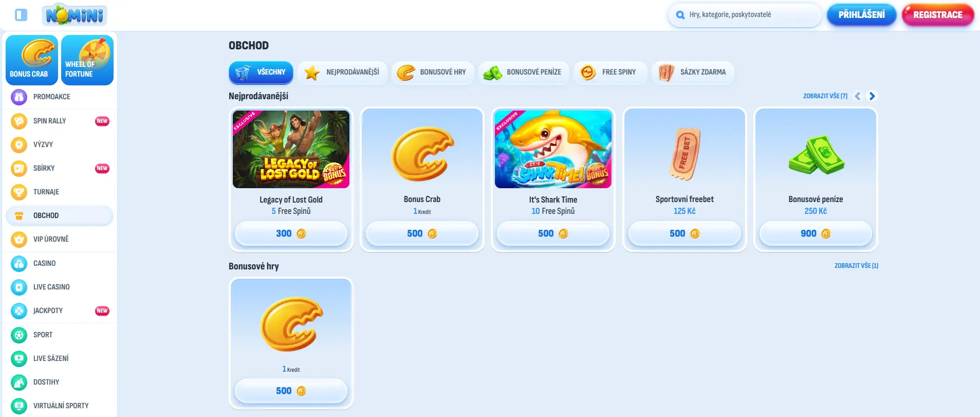Open the Bonus Crab tile in the sidebar
Image resolution: width=980 pixels, height=417 pixels.
coord(32,60)
